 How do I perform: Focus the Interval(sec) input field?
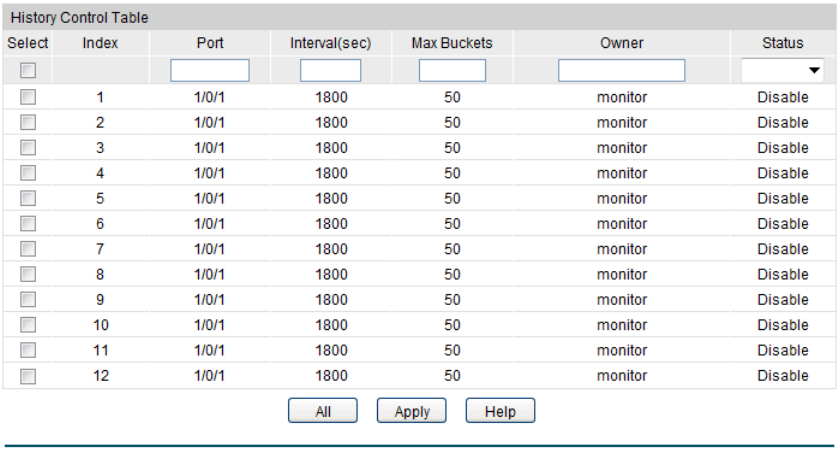[330, 71]
